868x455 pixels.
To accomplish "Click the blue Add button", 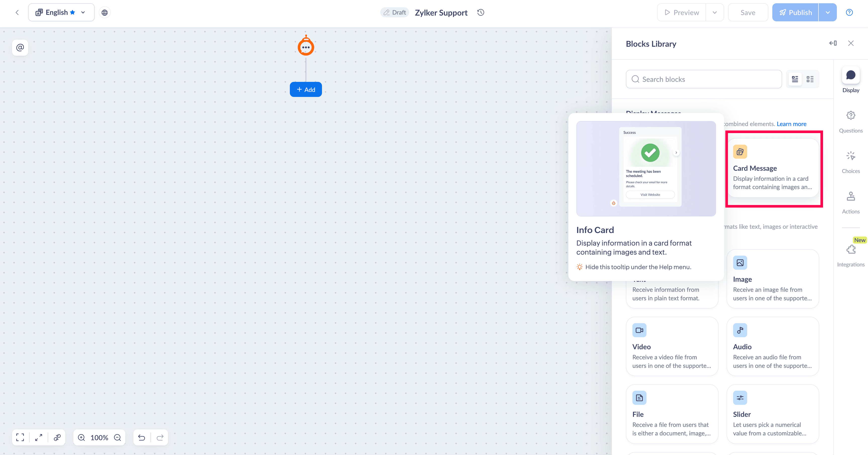I will (306, 89).
